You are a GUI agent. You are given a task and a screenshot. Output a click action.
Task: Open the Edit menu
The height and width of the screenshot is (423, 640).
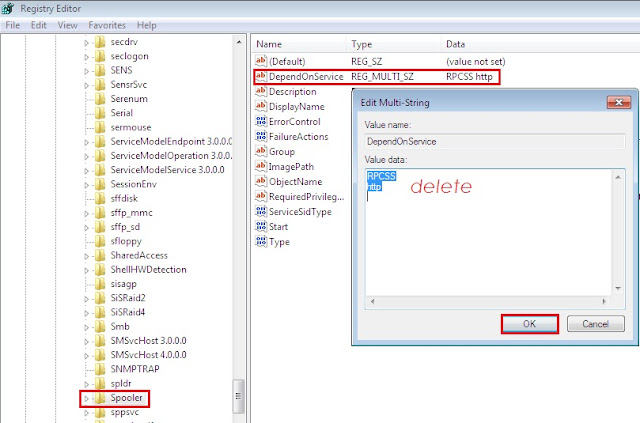[x=39, y=25]
